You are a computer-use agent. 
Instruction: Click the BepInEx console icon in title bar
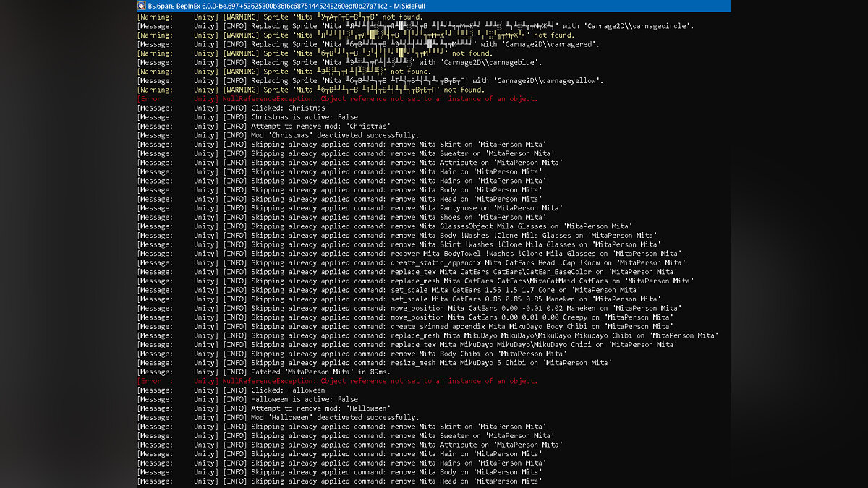tap(141, 6)
